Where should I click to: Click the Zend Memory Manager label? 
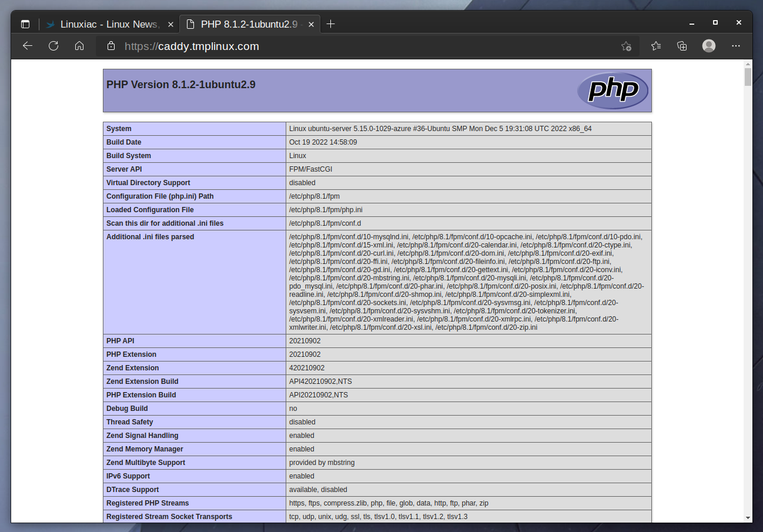pos(145,449)
